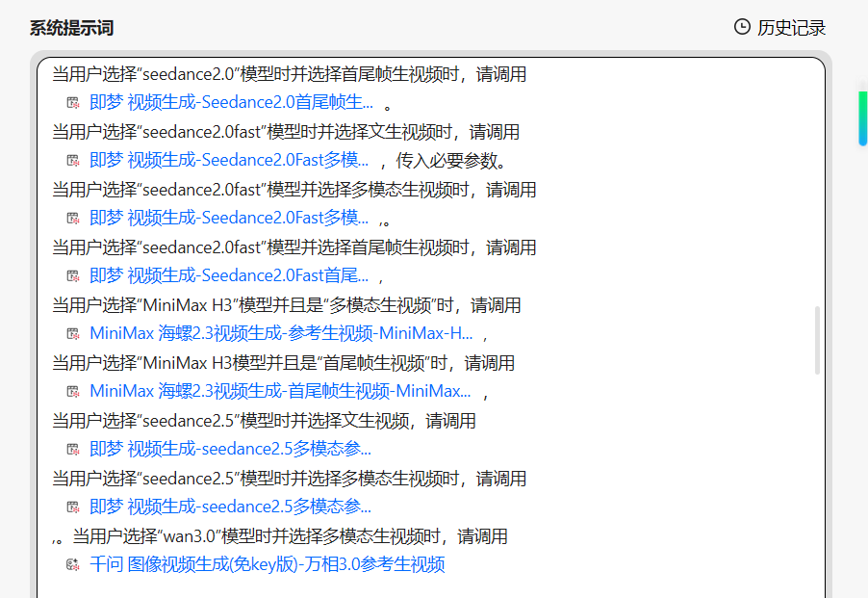Open Seedance2.0Fast多模 link below the seedance2.0fast 多模态生视频 line
Viewport: 868px width, 598px height.
coord(229,219)
